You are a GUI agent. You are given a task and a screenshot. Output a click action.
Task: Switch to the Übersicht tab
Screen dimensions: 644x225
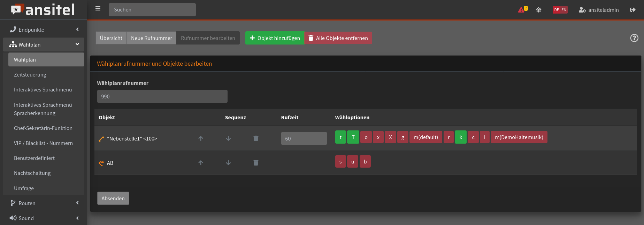[x=111, y=38]
